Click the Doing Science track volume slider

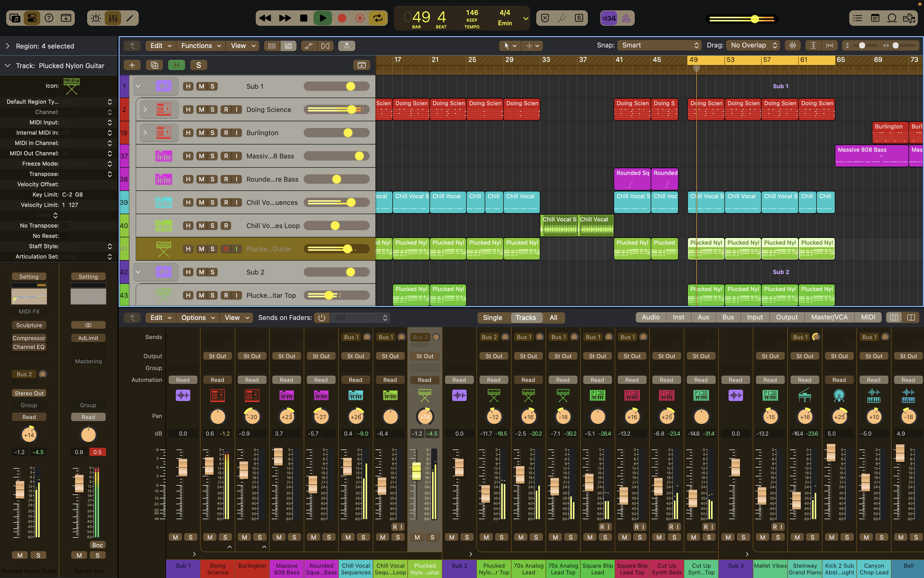(x=336, y=110)
